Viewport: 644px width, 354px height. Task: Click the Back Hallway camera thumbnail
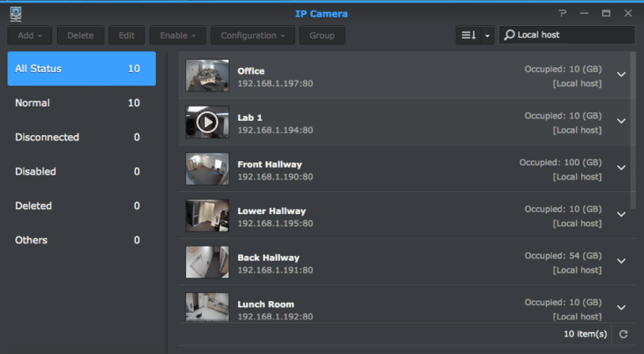pyautogui.click(x=207, y=262)
